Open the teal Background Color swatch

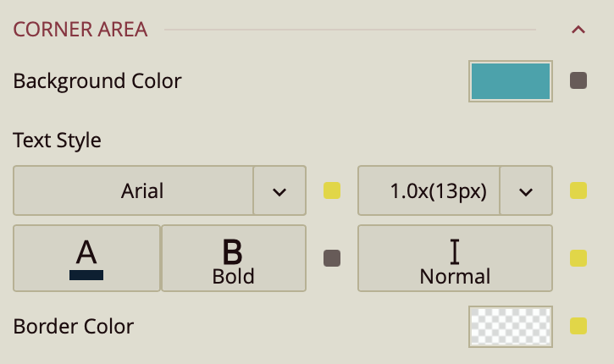point(510,81)
